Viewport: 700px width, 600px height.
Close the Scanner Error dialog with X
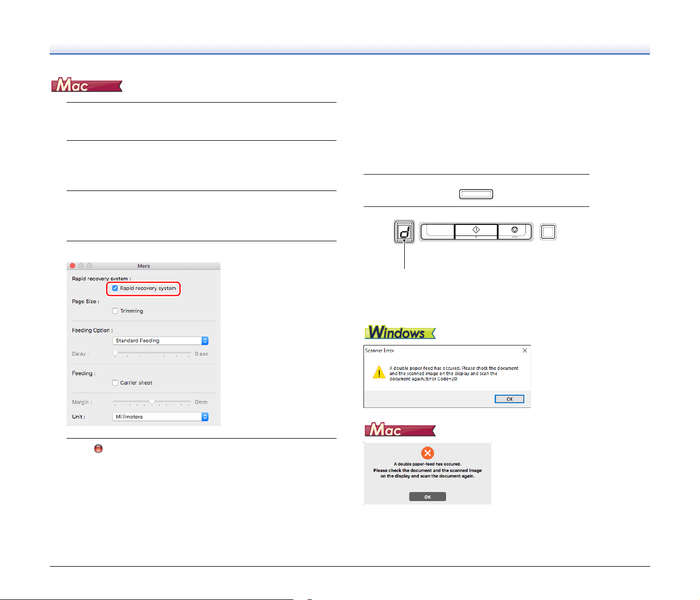(525, 350)
